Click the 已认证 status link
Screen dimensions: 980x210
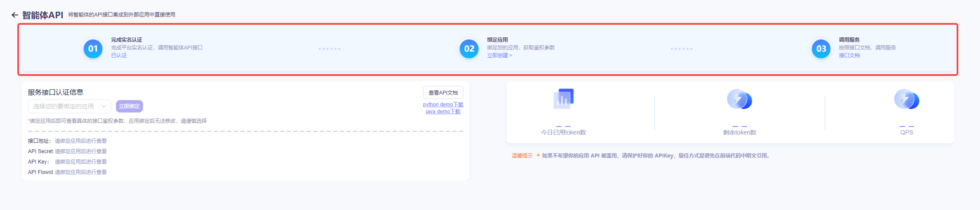(119, 56)
